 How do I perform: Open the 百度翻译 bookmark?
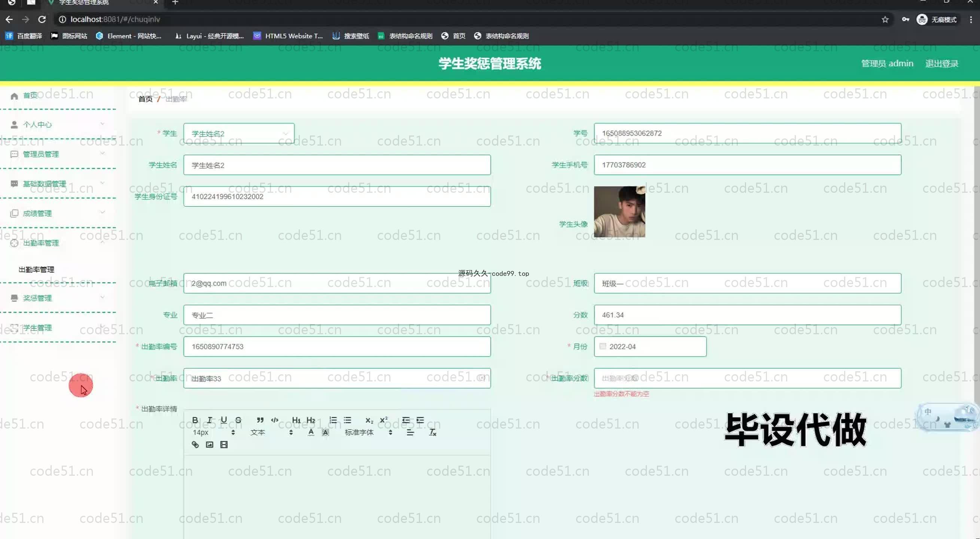click(24, 36)
